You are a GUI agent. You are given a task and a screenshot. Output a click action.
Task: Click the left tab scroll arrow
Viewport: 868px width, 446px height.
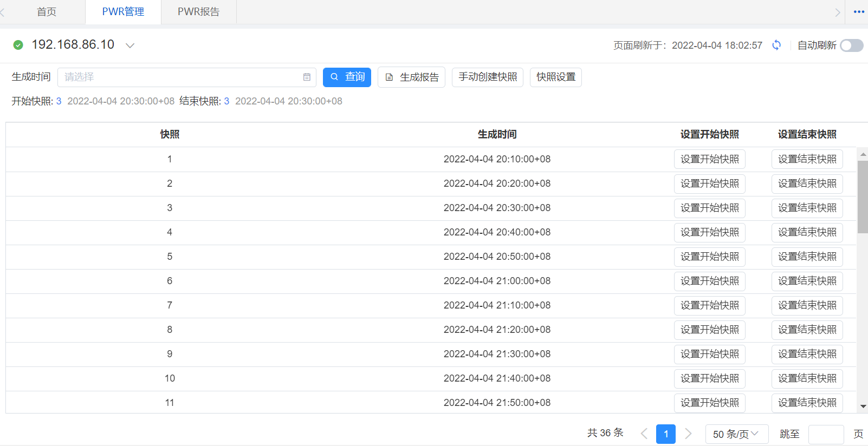pos(3,12)
